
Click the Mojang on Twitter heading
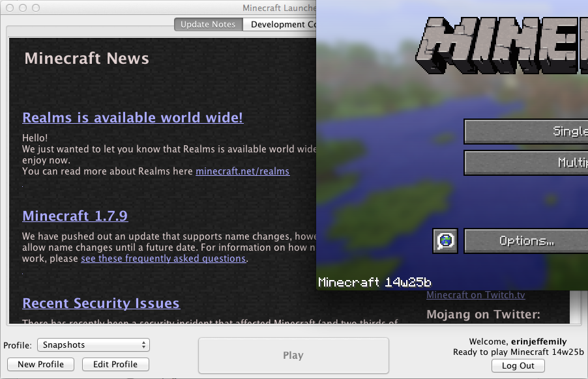(x=484, y=315)
